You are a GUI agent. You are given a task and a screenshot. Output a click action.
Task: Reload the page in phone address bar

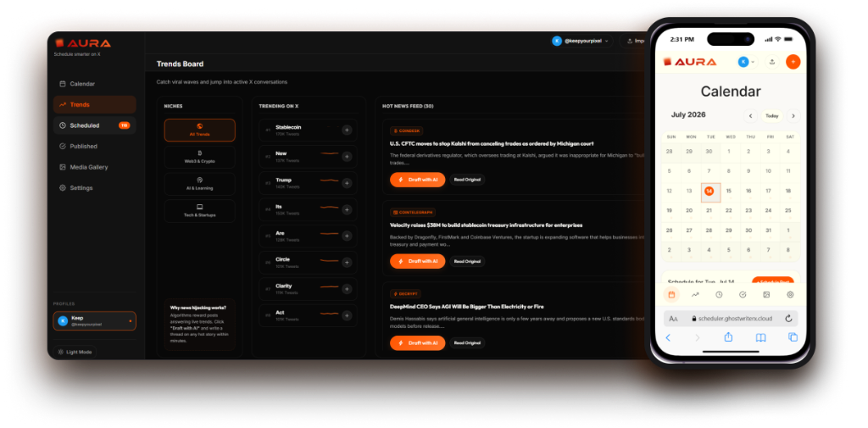[x=788, y=319]
